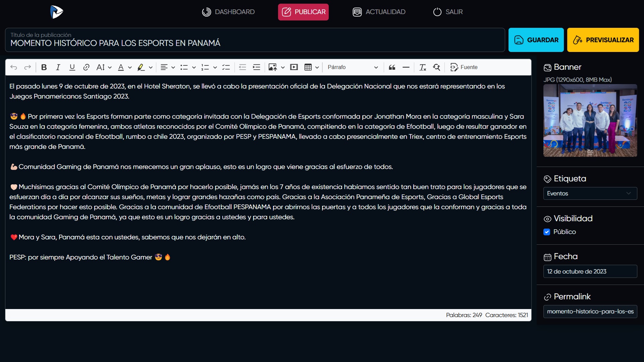The image size is (644, 362).
Task: Undo the last edit
Action: click(14, 67)
